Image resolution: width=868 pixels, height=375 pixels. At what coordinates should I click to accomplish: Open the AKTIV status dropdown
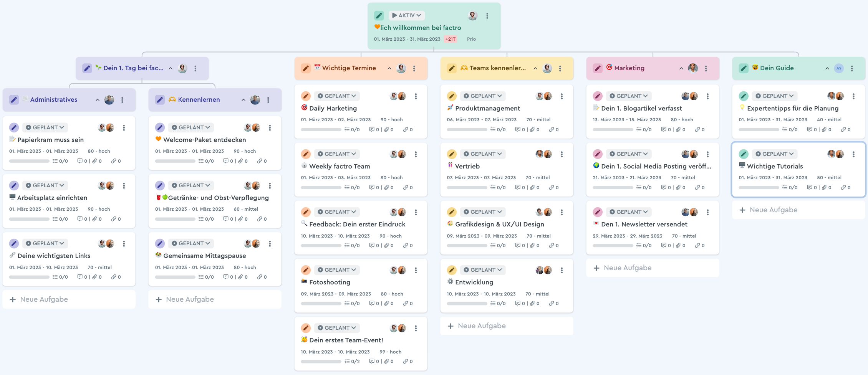coord(407,15)
